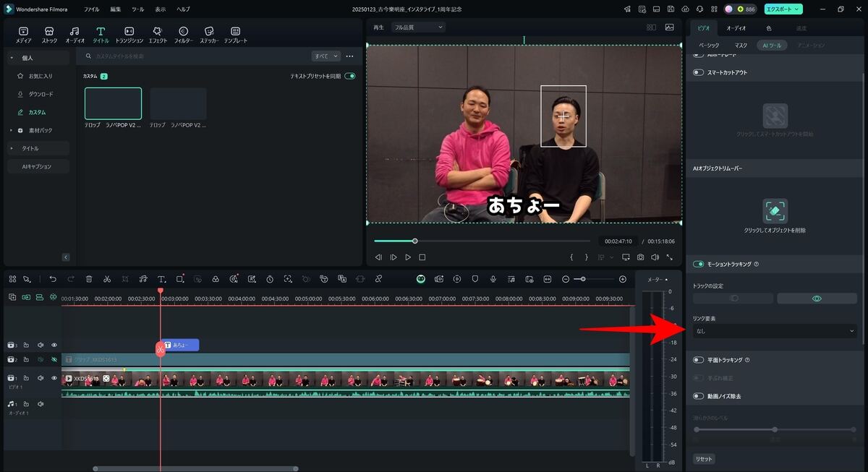The image size is (868, 472).
Task: Open the メディア media tab
Action: pyautogui.click(x=24, y=35)
